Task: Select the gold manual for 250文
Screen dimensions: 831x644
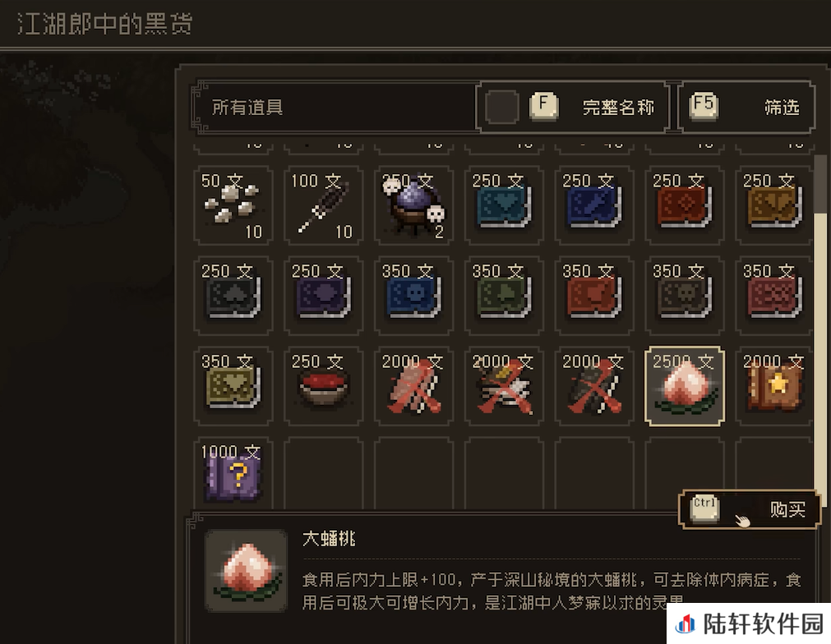Action: pyautogui.click(x=774, y=205)
